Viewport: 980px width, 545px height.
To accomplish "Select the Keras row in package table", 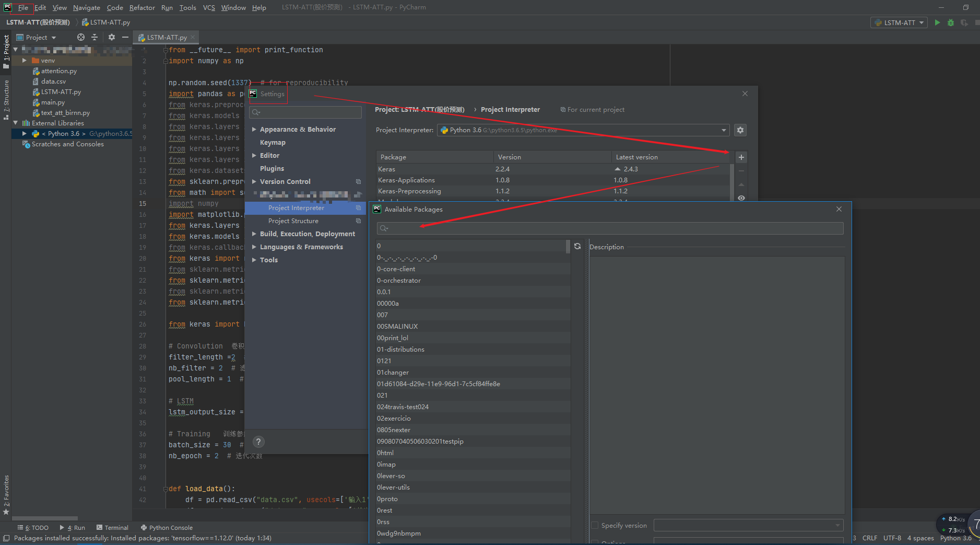I will point(553,169).
